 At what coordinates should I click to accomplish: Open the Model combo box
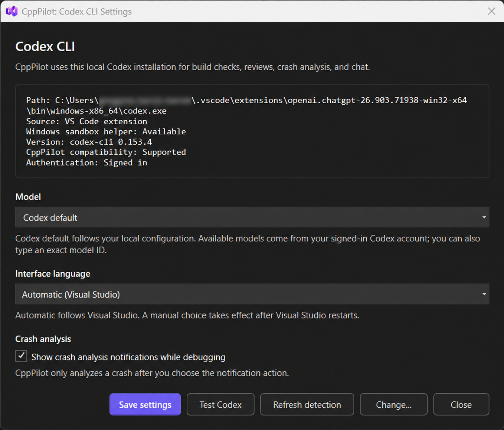252,217
